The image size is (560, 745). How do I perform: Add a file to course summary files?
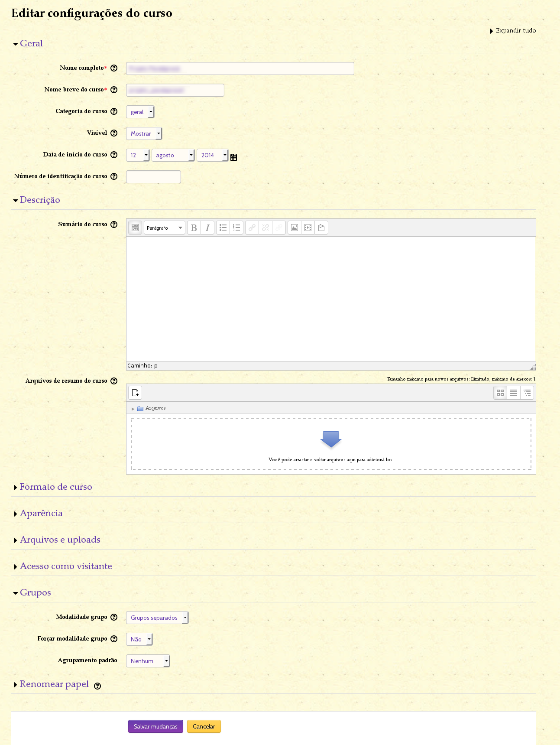click(135, 393)
